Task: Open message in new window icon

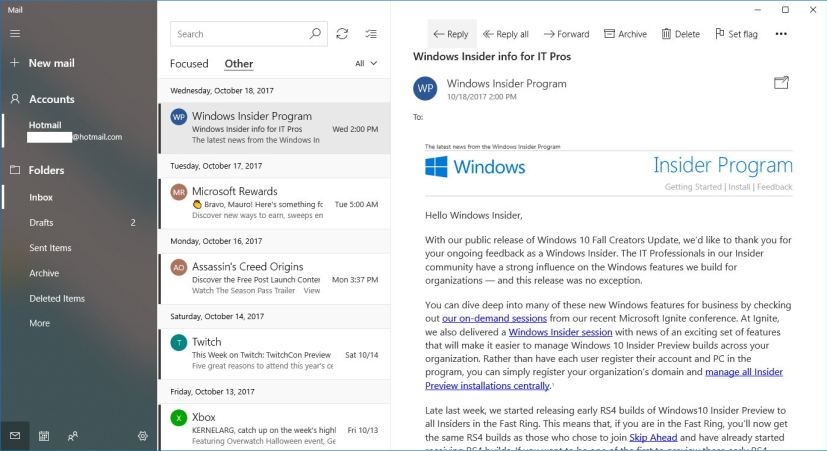Action: point(781,83)
